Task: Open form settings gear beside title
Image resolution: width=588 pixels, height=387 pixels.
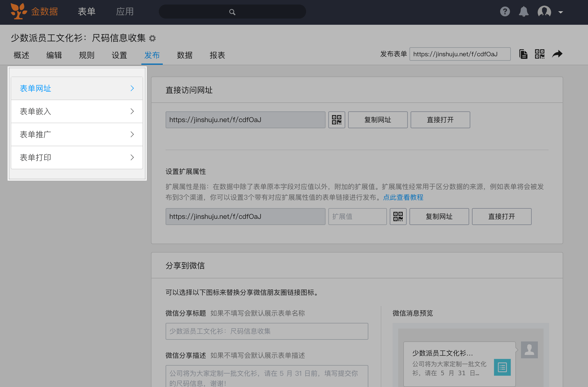Action: click(x=152, y=38)
